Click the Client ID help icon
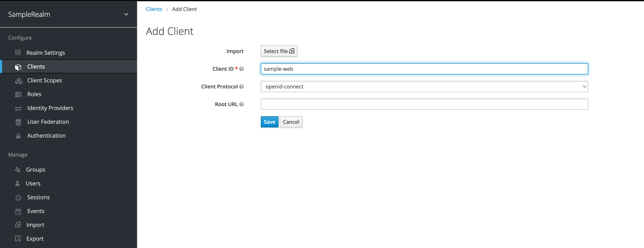644x248 pixels. (x=241, y=69)
